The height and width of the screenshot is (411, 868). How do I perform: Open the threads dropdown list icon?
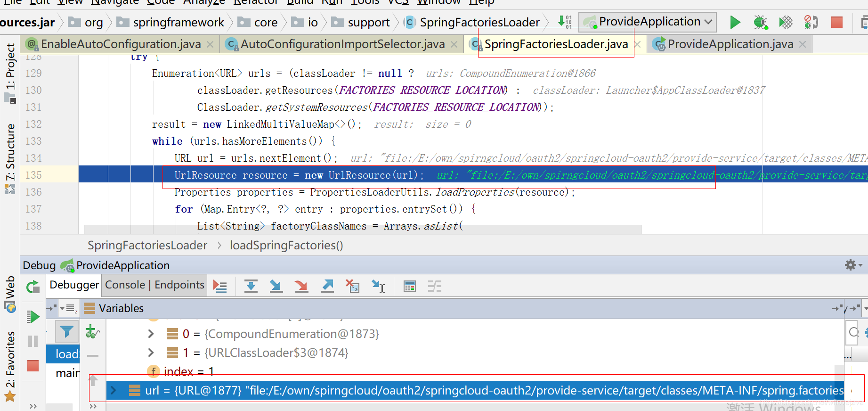69,308
